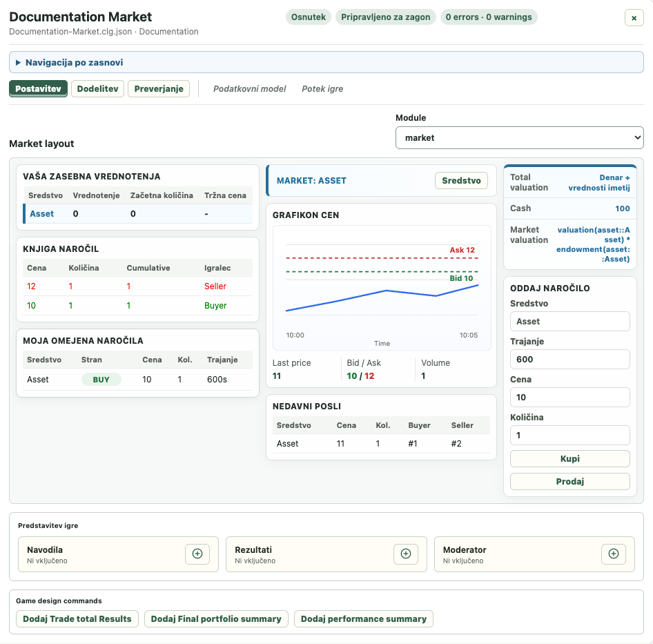The height and width of the screenshot is (644, 653).
Task: Select the Postavitev tab
Action: (x=39, y=89)
